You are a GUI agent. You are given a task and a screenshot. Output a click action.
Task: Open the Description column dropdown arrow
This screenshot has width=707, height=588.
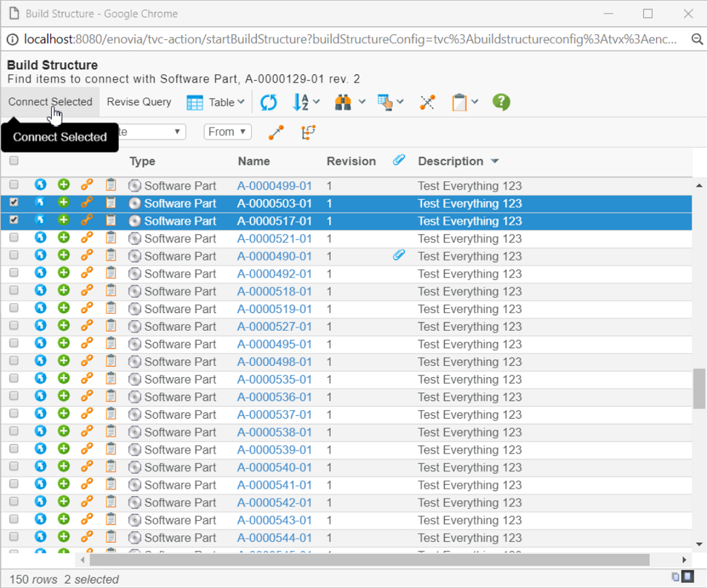coord(495,162)
